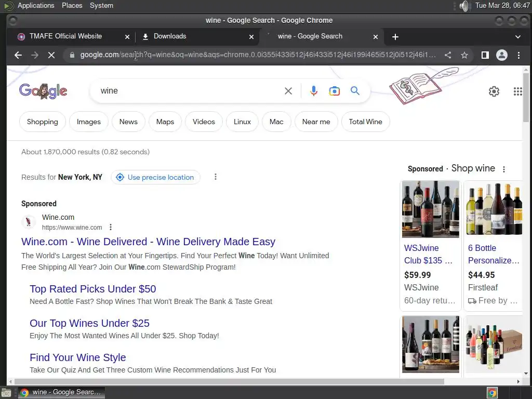
Task: Open Google quick settings gear
Action: (494, 91)
